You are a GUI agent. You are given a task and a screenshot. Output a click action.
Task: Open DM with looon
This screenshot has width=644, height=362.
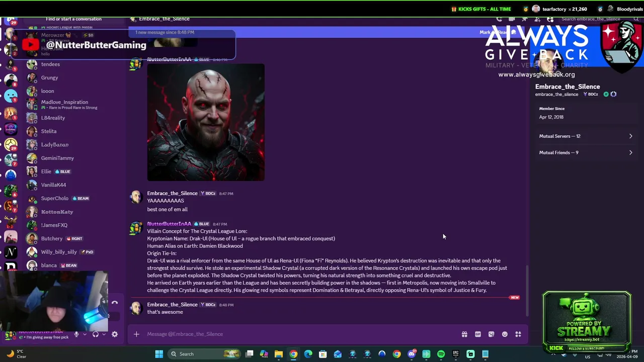(x=72, y=91)
